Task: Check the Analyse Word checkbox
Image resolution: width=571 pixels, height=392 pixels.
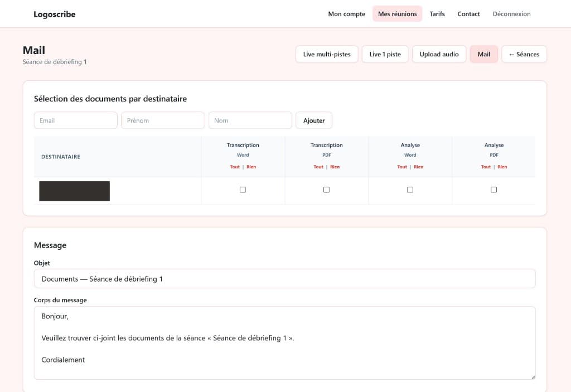Action: (410, 190)
